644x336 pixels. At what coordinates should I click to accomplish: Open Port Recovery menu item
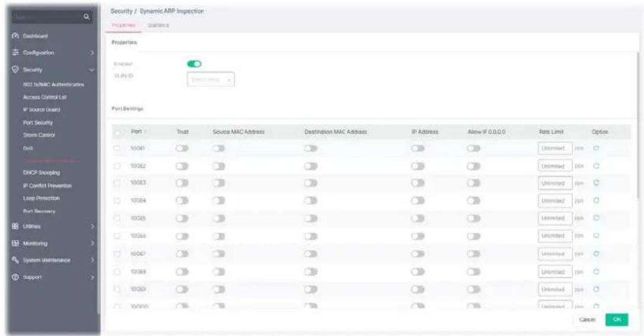click(x=39, y=211)
